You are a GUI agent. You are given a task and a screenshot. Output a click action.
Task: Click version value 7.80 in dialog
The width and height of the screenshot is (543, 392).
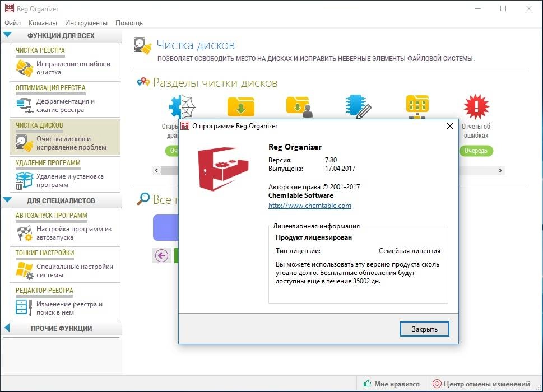[331, 160]
